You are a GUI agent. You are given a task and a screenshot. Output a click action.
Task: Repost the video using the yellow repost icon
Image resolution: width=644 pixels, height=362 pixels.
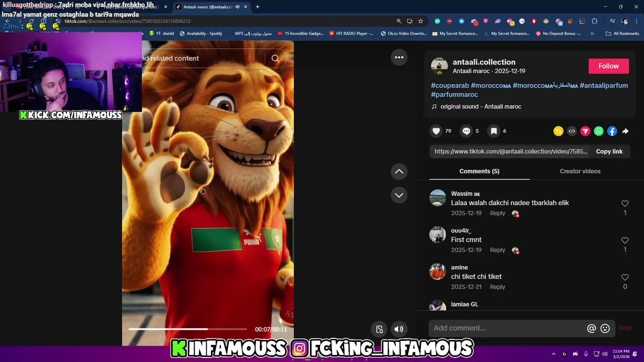[x=558, y=131]
